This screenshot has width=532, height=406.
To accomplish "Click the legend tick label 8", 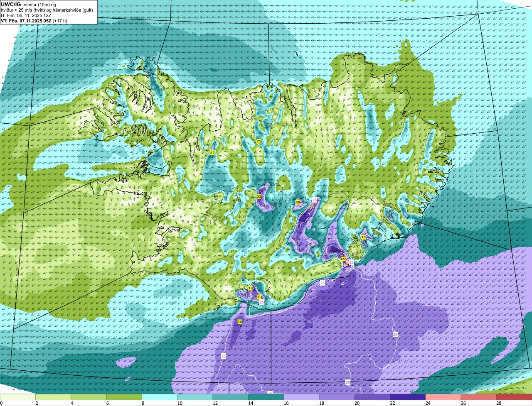I will click(x=143, y=403).
